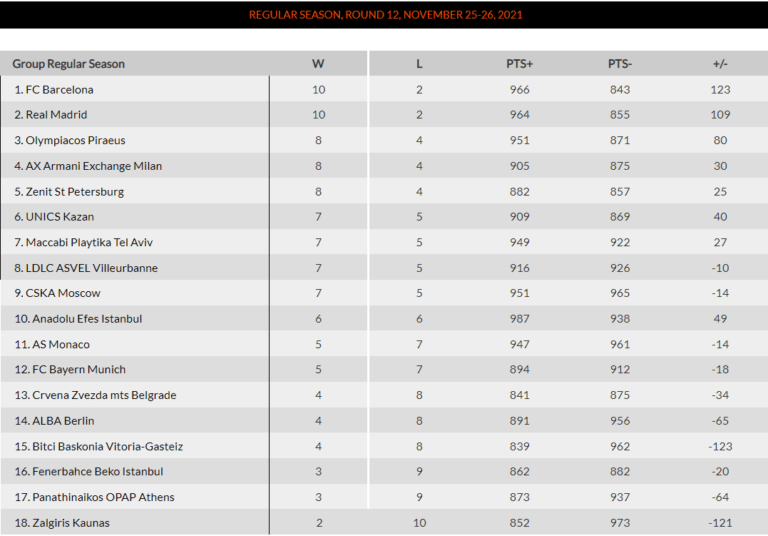Open Olympiacos Piraeus team entry
This screenshot has width=768, height=536.
[75, 141]
